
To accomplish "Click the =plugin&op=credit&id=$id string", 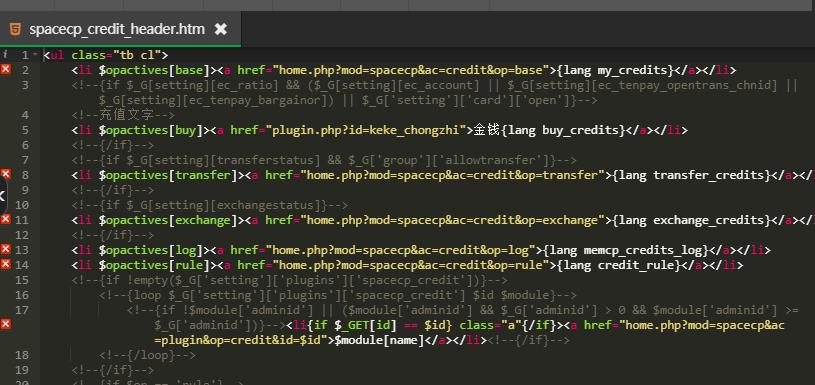I will point(241,341).
